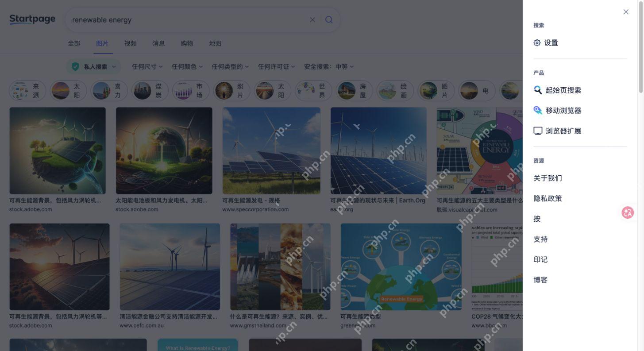This screenshot has width=644, height=351.
Task: Select the 煤炭 filter chip
Action: point(150,91)
